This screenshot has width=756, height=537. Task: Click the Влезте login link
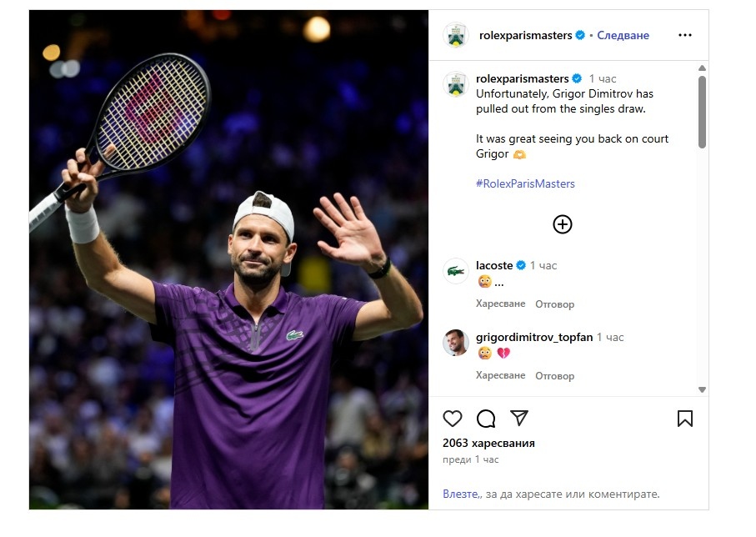click(x=462, y=494)
